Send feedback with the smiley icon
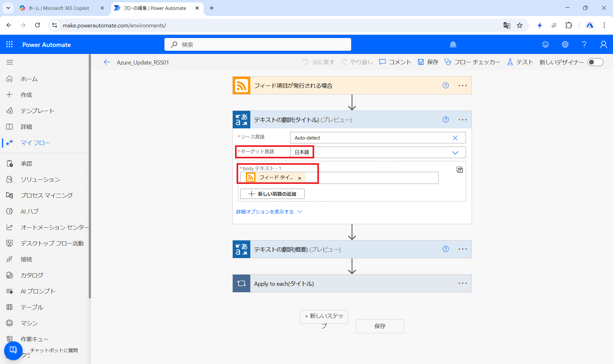This screenshot has width=613, height=364. coord(545,45)
